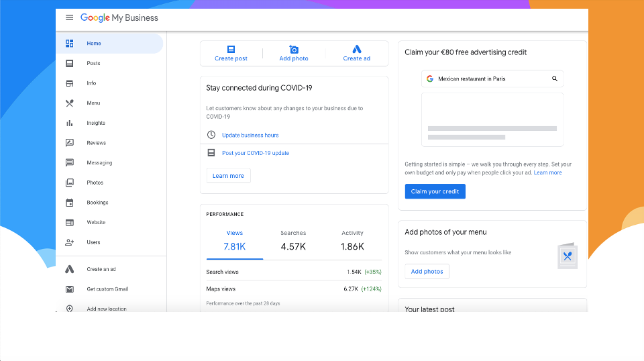Click the 1.86K activity value

click(352, 246)
